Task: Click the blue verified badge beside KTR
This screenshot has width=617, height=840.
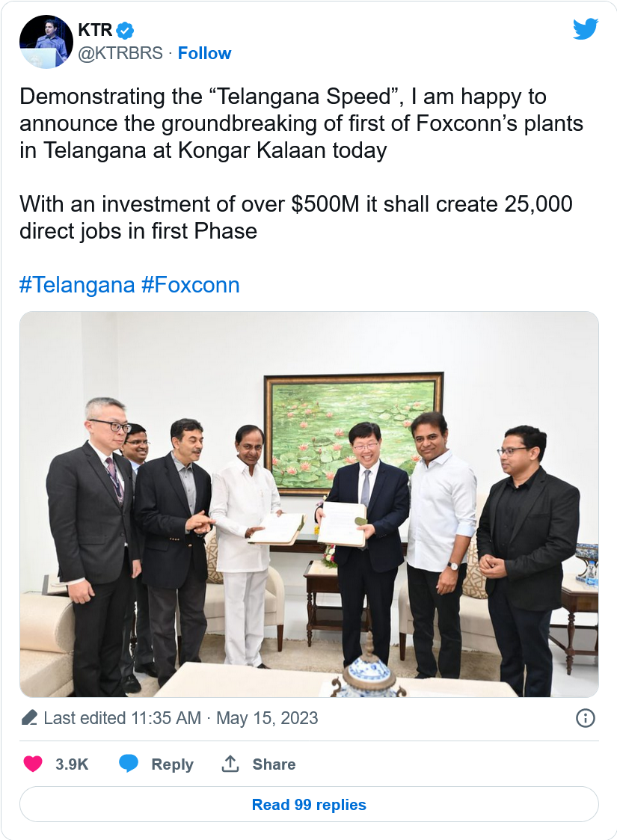Action: click(126, 31)
